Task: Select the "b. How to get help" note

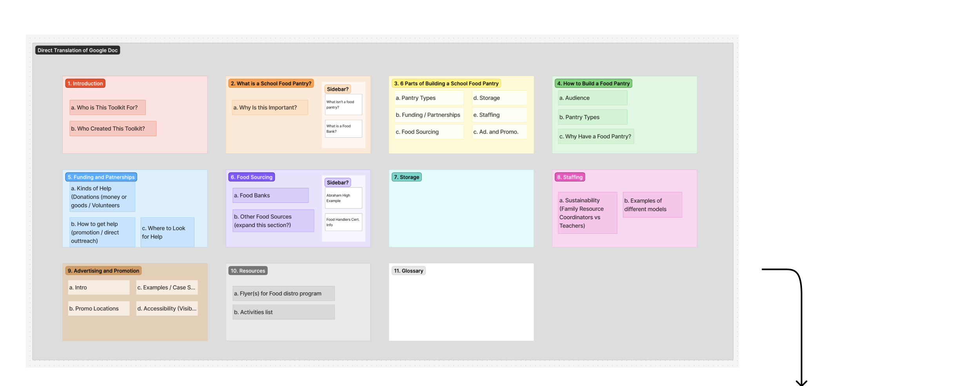Action: point(102,232)
